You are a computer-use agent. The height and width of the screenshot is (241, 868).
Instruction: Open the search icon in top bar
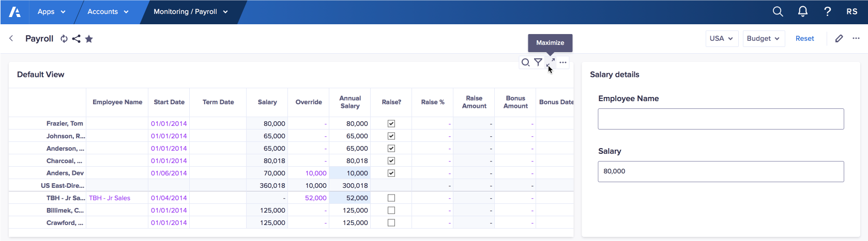[778, 11]
